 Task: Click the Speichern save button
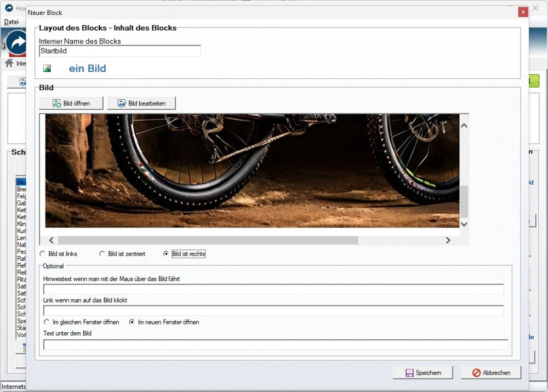click(423, 373)
